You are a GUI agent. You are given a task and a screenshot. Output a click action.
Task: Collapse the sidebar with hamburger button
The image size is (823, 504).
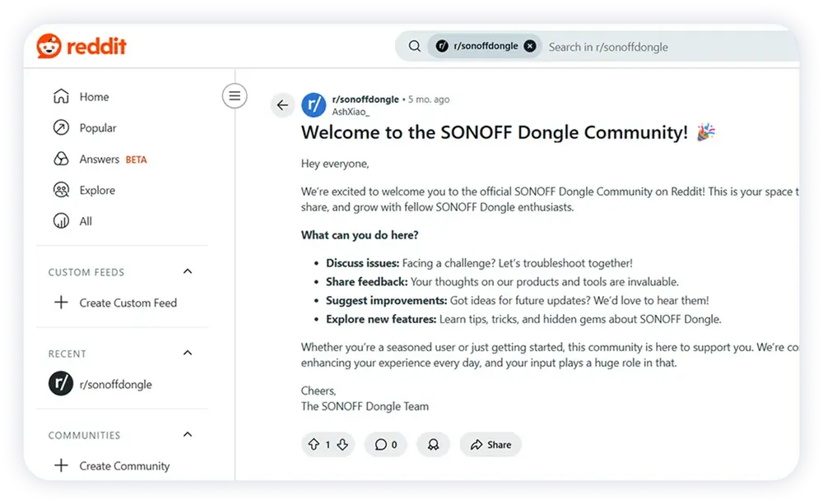(x=235, y=96)
